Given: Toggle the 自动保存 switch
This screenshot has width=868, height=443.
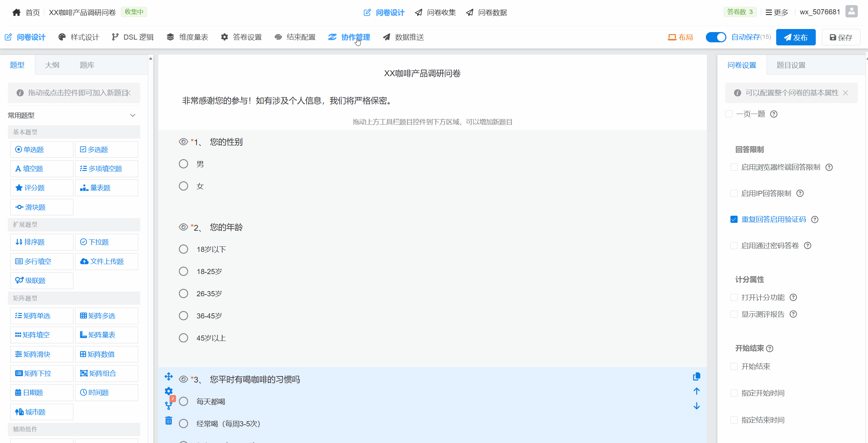Looking at the screenshot, I should coord(716,37).
